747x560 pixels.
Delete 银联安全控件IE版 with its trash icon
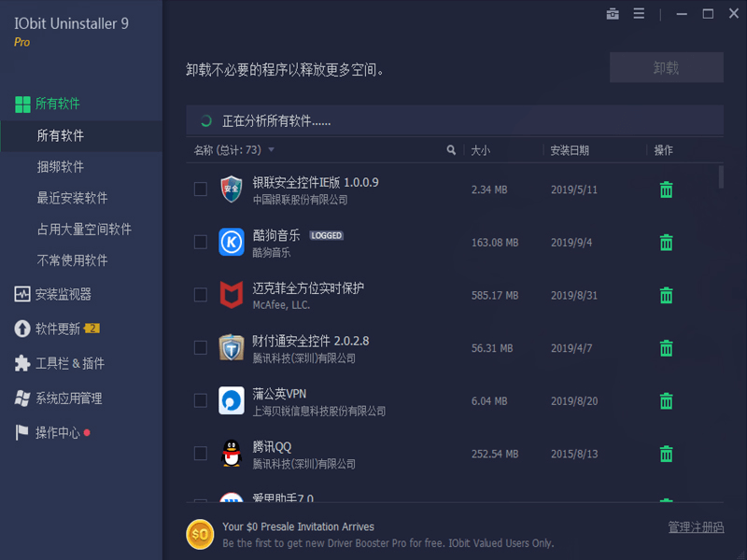click(x=666, y=189)
